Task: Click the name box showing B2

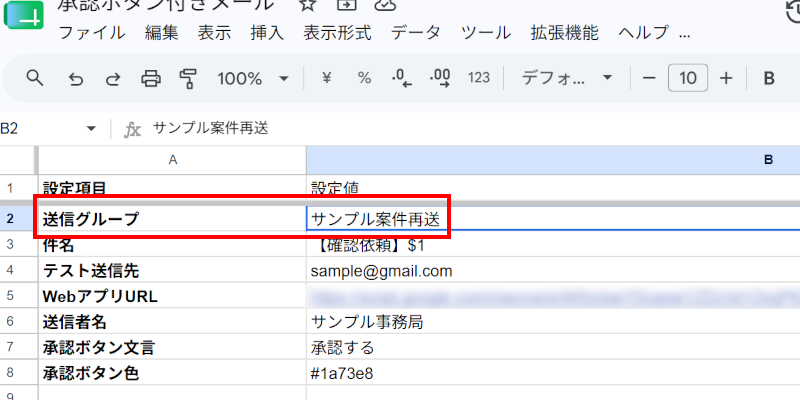Action: 10,129
